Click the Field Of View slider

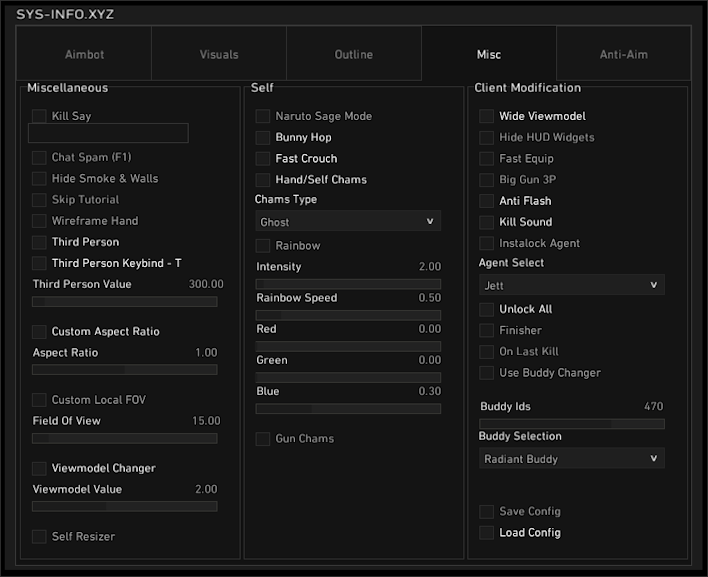coord(125,438)
